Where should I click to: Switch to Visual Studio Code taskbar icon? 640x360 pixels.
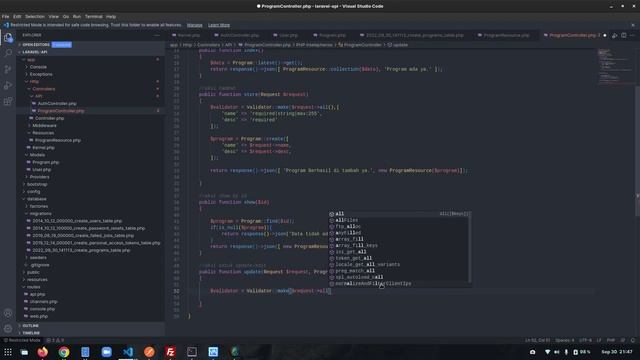(128, 352)
